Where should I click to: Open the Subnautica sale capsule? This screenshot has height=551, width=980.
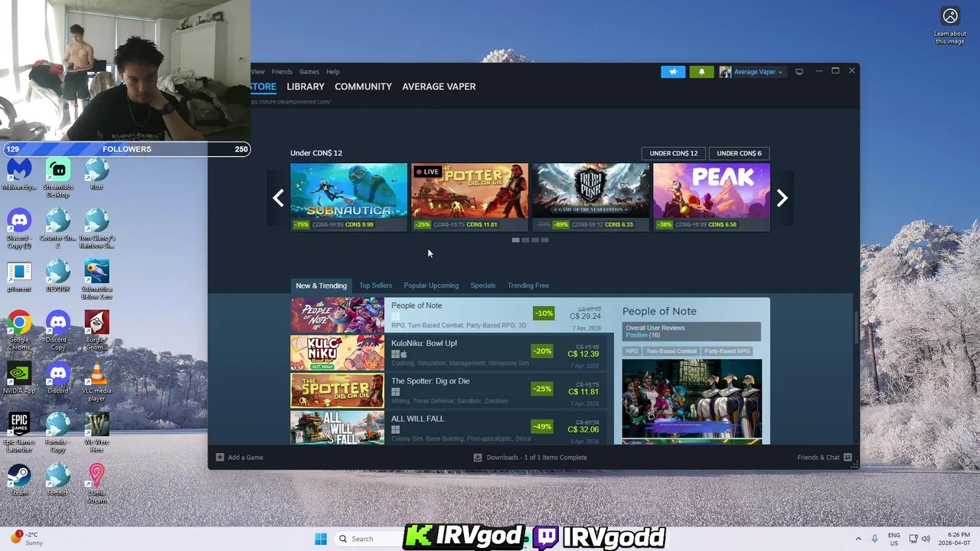click(x=348, y=197)
